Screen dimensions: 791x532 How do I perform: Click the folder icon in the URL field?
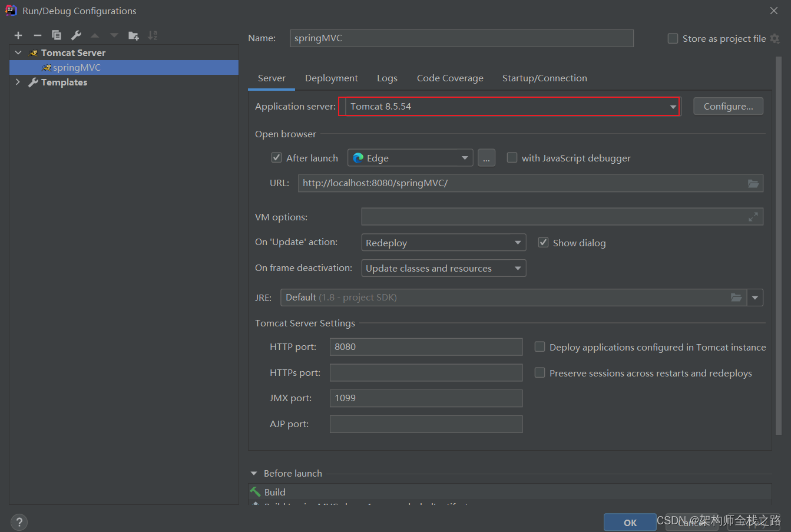coord(753,183)
